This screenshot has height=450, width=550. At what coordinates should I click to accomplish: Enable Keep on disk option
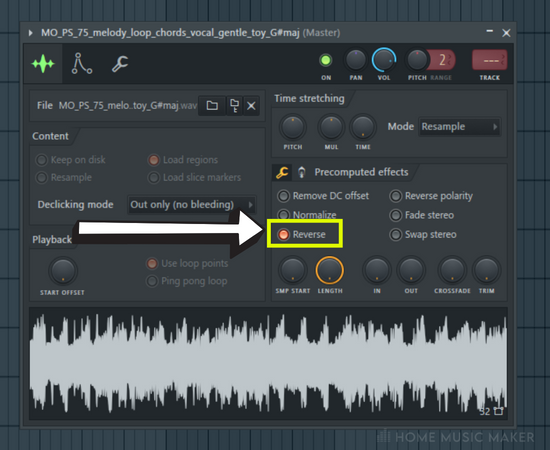pyautogui.click(x=71, y=160)
